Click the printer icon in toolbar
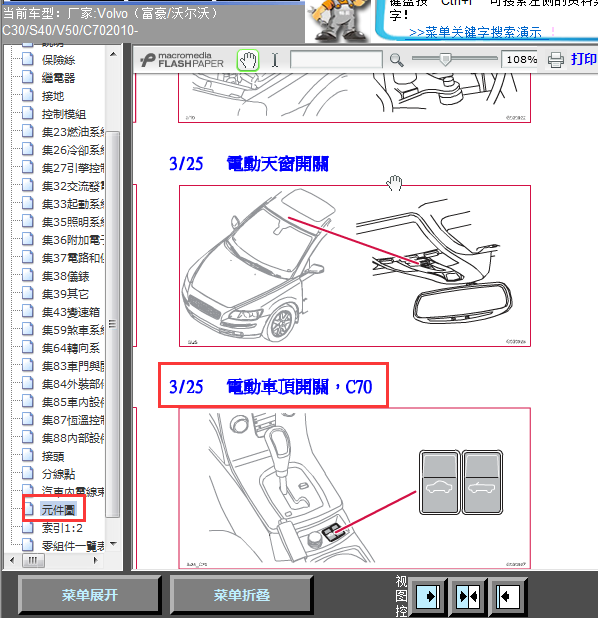 [556, 60]
